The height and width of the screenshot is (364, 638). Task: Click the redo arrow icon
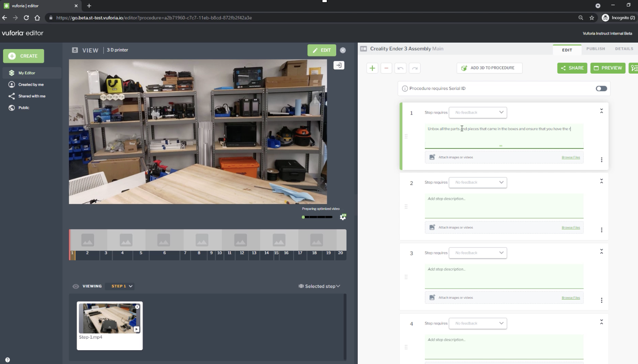pos(415,68)
